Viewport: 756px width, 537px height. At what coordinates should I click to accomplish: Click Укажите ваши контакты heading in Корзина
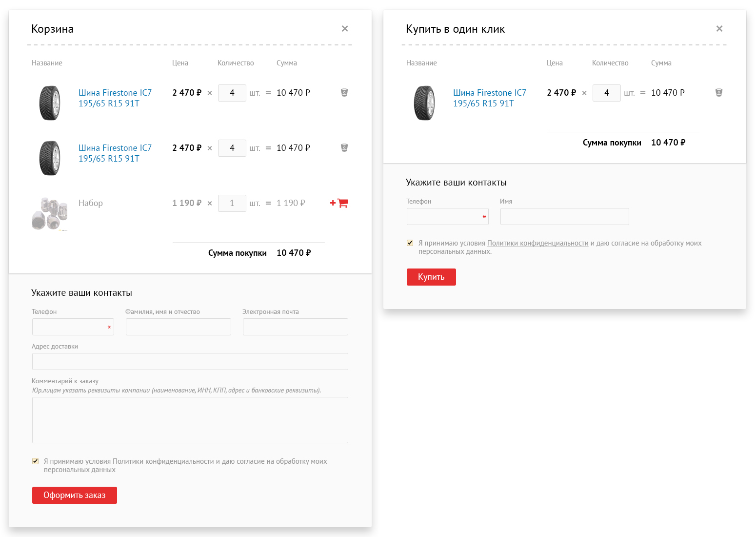click(82, 293)
